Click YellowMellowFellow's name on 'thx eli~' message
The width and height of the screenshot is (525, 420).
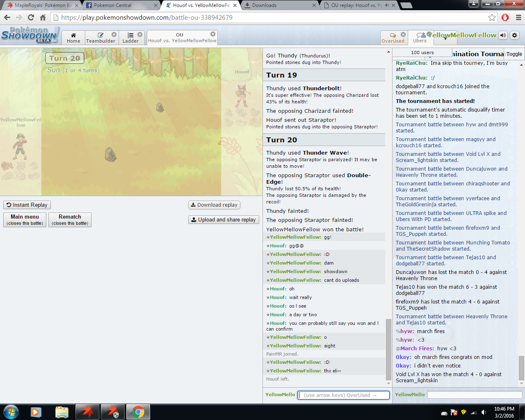(295, 371)
